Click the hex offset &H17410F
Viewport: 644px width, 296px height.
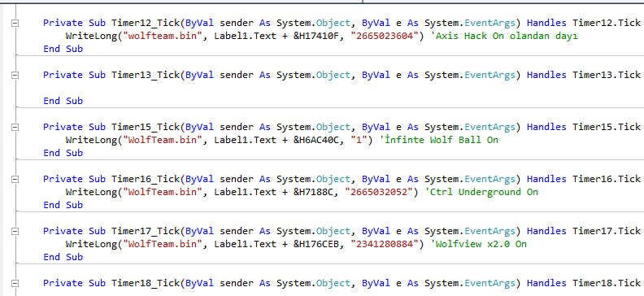coord(315,36)
